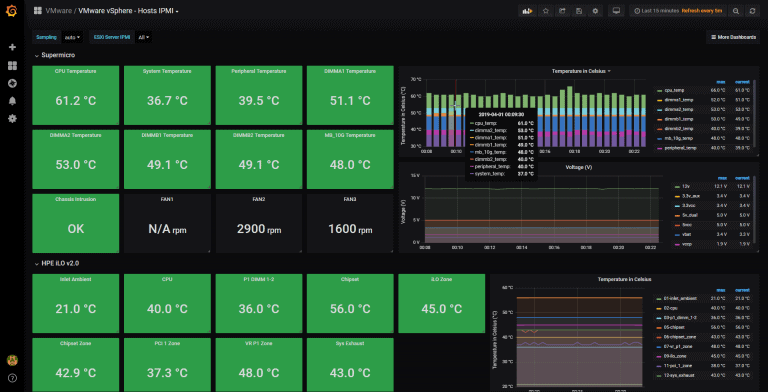The height and width of the screenshot is (392, 768).
Task: Open the Dashboards grid icon in sidebar
Action: [12, 65]
